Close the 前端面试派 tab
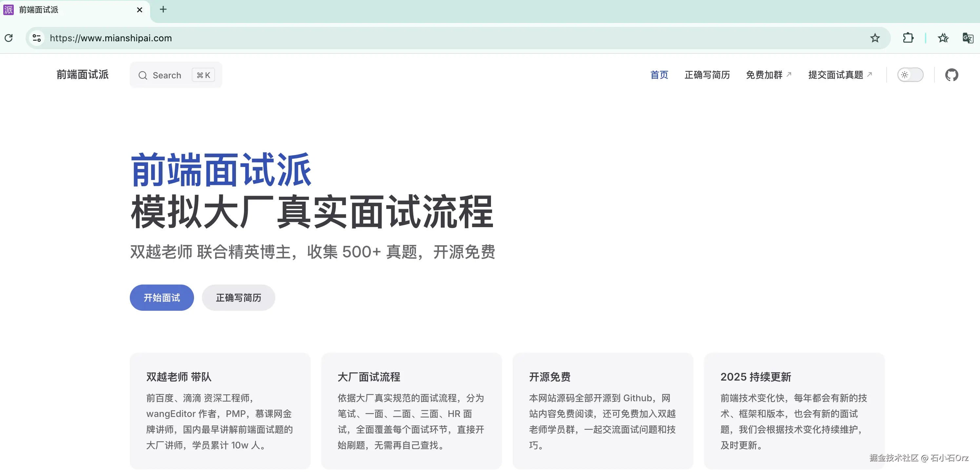 140,10
